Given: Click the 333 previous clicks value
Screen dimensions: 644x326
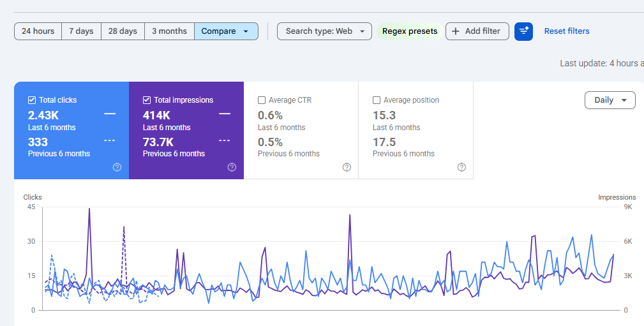Looking at the screenshot, I should click(38, 142).
